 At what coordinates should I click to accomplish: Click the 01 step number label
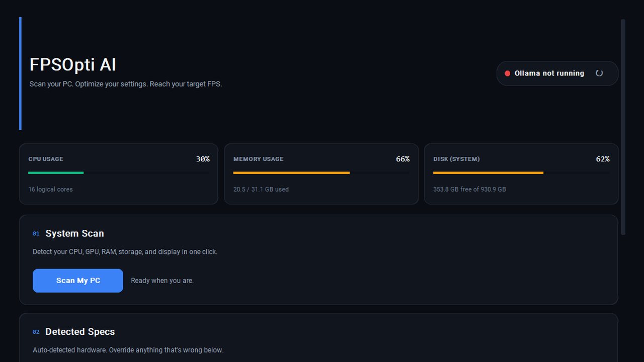pyautogui.click(x=36, y=234)
